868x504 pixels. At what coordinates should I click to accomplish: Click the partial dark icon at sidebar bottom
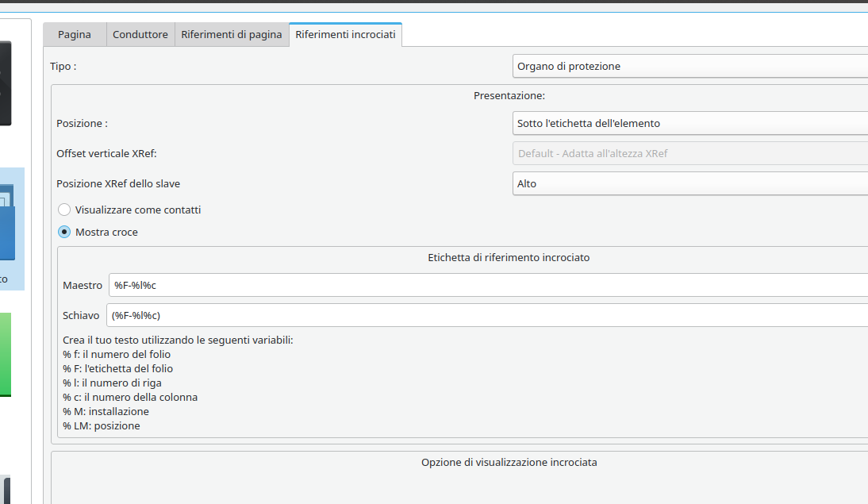point(7,490)
